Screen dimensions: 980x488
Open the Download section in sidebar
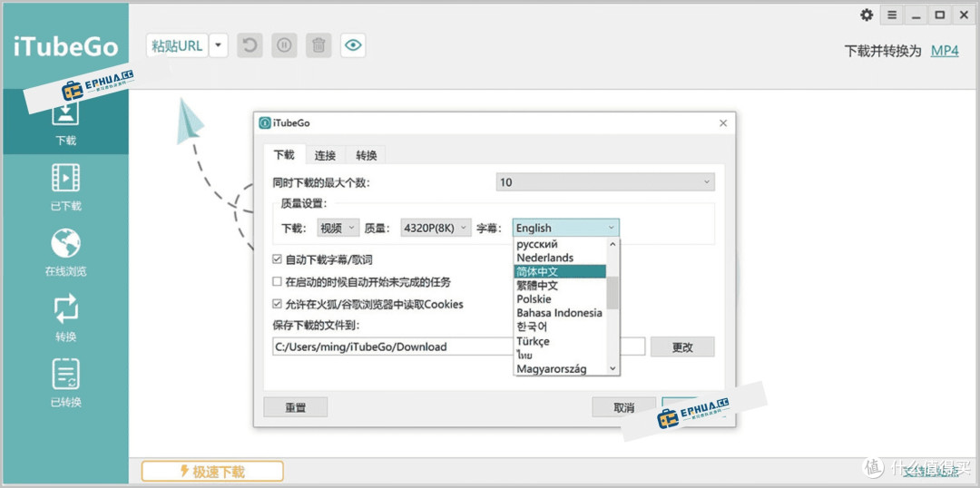(x=65, y=122)
